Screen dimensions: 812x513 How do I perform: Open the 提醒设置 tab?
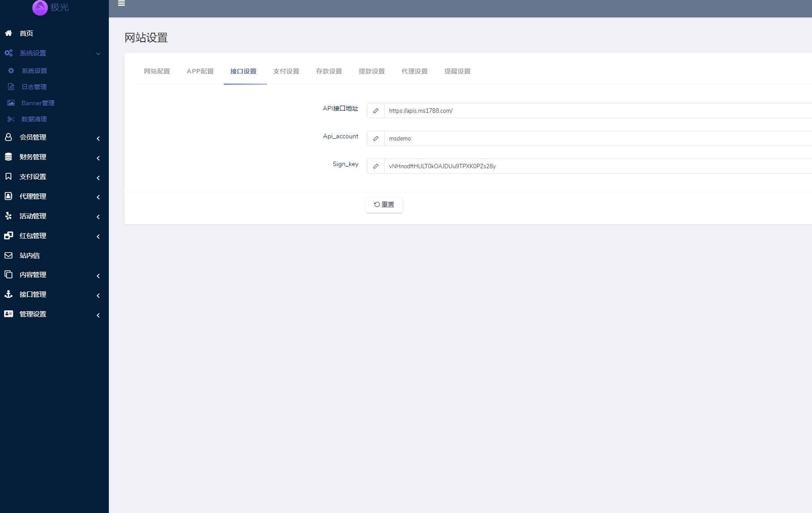457,71
